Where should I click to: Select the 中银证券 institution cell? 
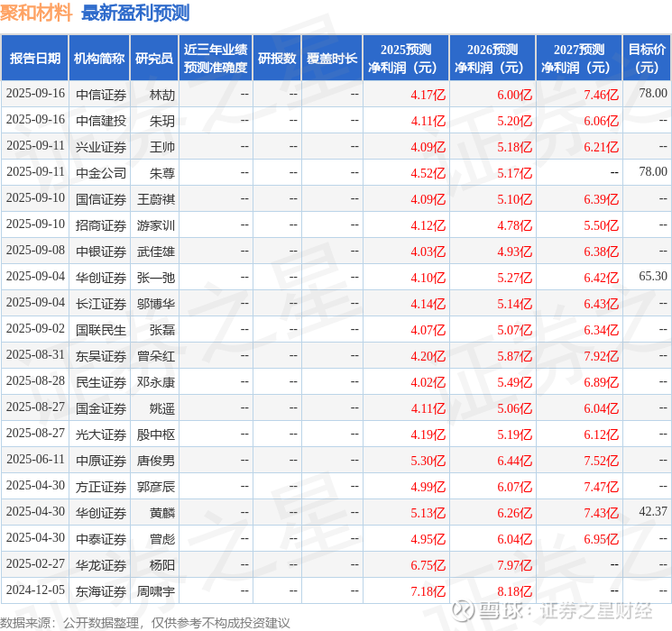(101, 251)
